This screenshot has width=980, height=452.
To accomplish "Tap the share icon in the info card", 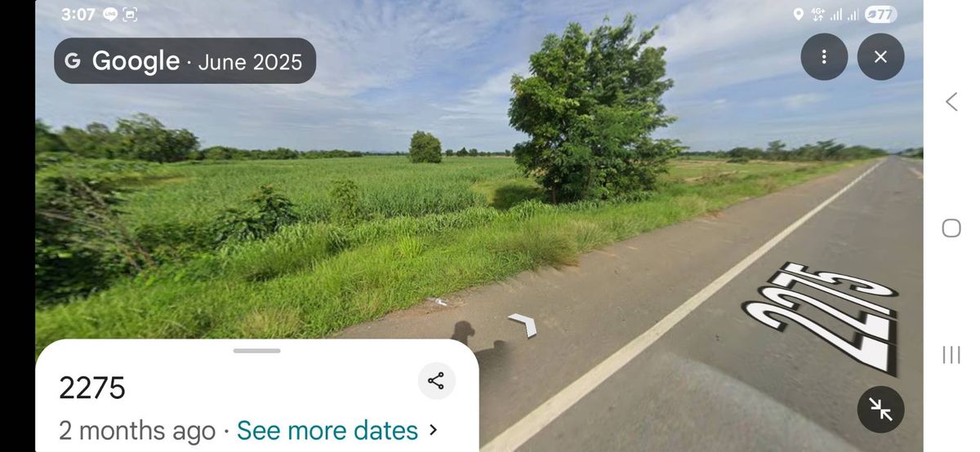I will point(436,381).
